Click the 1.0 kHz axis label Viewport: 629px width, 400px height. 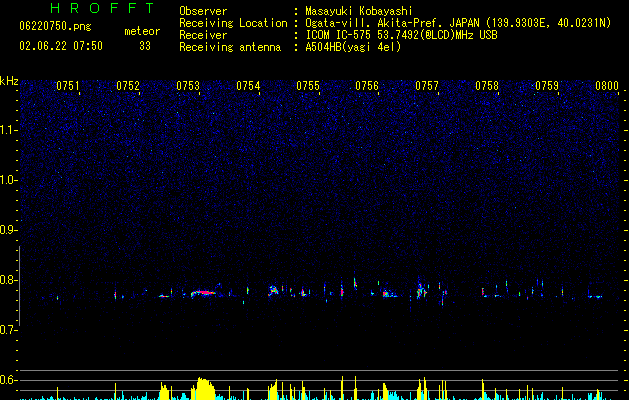(x=9, y=180)
